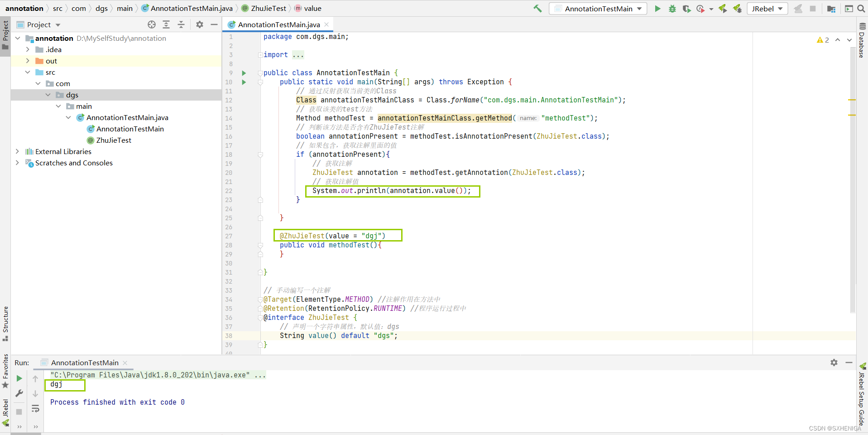The image size is (868, 435).
Task: Select ZhuJieTest in the Project tree
Action: tap(113, 140)
